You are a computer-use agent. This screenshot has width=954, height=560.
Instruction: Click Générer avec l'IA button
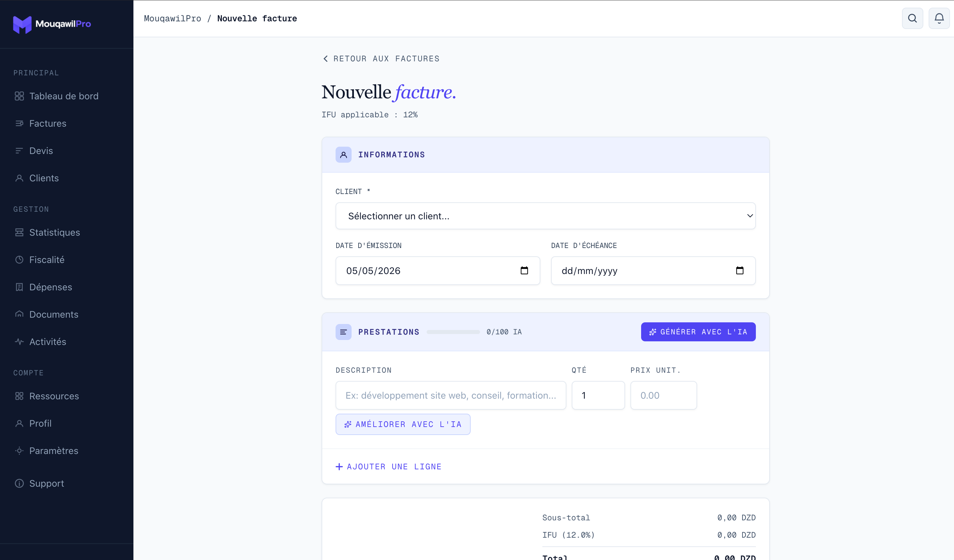coord(698,332)
